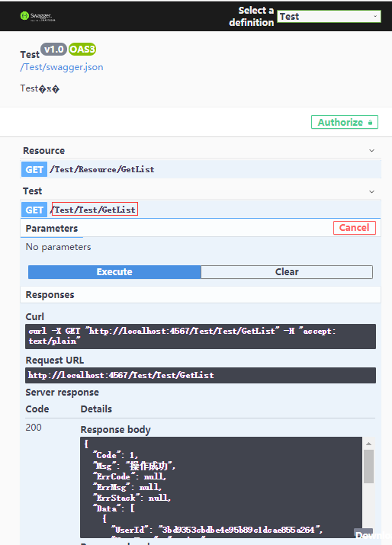Screen dimensions: 392x545
Task: Expand GET /Test/Resource/GetList operation
Action: (x=201, y=169)
